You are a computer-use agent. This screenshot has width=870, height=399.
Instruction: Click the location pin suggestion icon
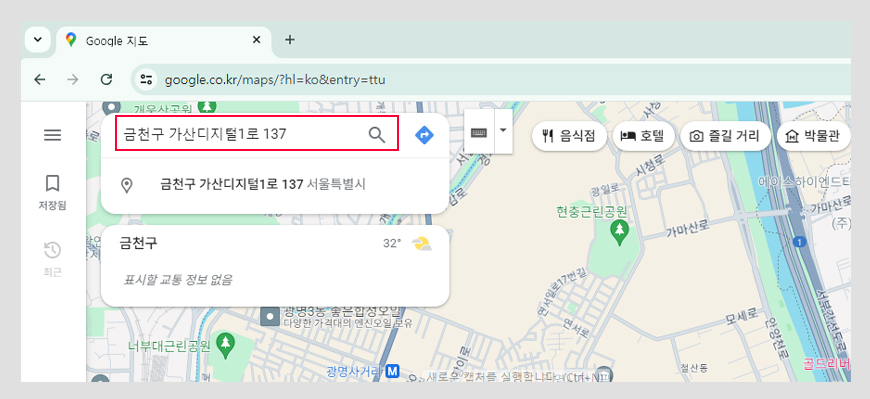pyautogui.click(x=127, y=185)
